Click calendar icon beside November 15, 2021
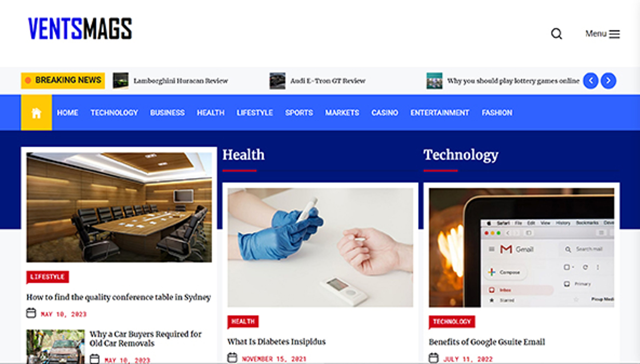This screenshot has width=640, height=364. (232, 358)
